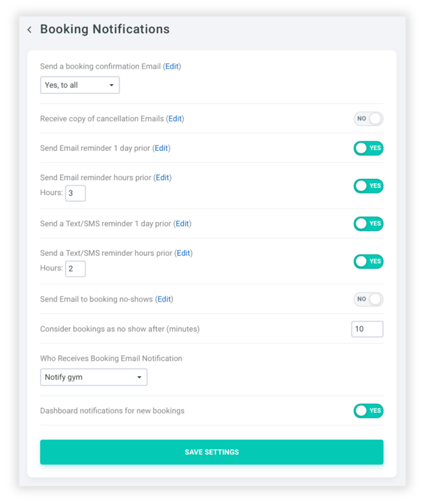This screenshot has height=504, width=426.
Task: Enable Send Email to booking no-shows
Action: (368, 299)
